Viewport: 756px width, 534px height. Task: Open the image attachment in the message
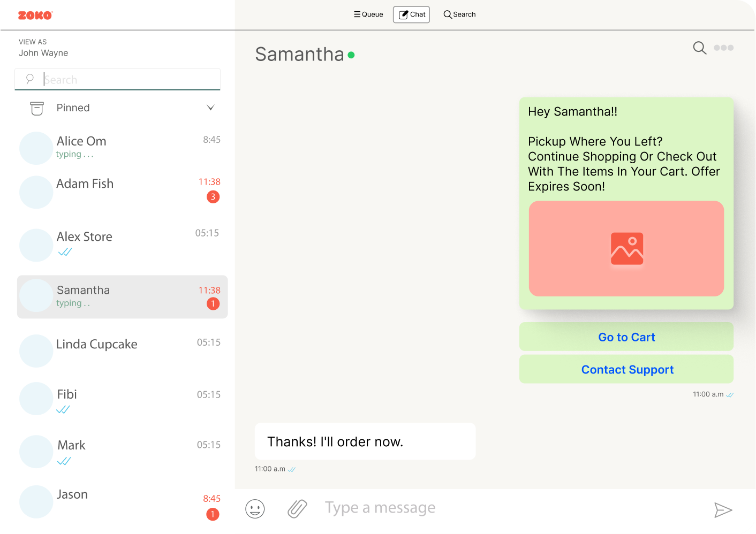626,248
